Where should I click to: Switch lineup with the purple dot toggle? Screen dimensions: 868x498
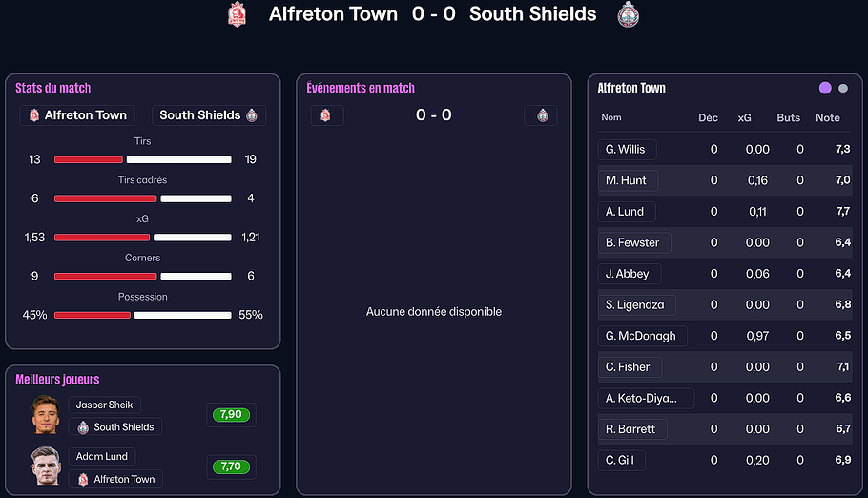825,89
